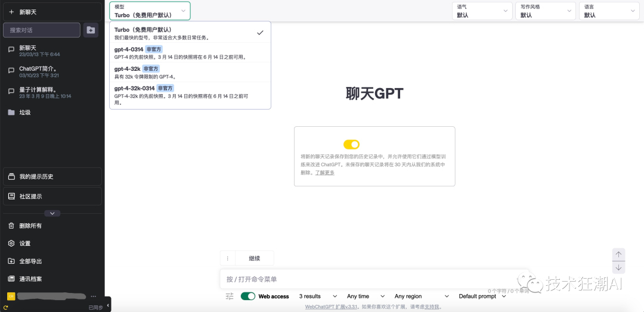Open the Any region dropdown
Viewport: 644px width, 312px height.
[x=422, y=296]
